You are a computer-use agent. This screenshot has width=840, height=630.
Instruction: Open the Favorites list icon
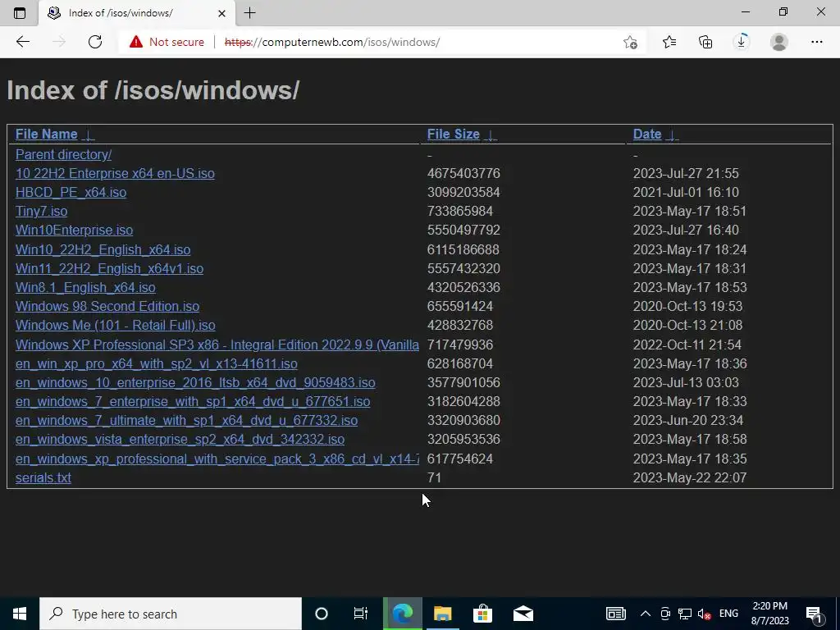tap(669, 42)
